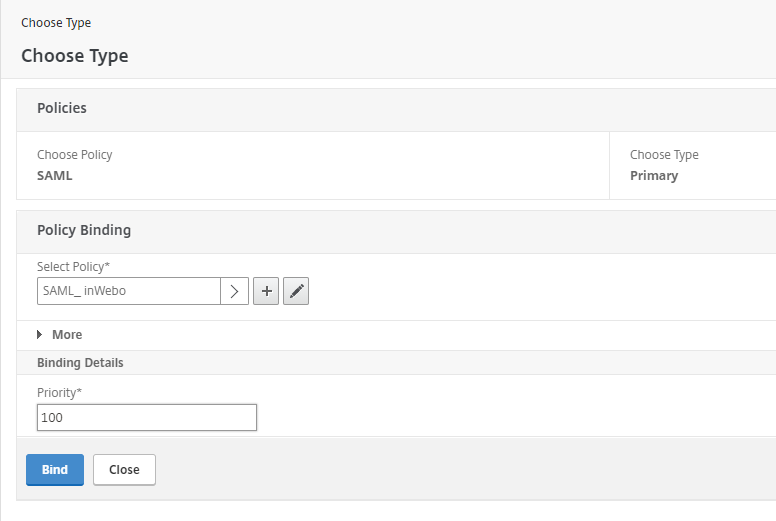Click the Select Policy field containing SAML_ inWebo
The image size is (776, 521).
(128, 291)
